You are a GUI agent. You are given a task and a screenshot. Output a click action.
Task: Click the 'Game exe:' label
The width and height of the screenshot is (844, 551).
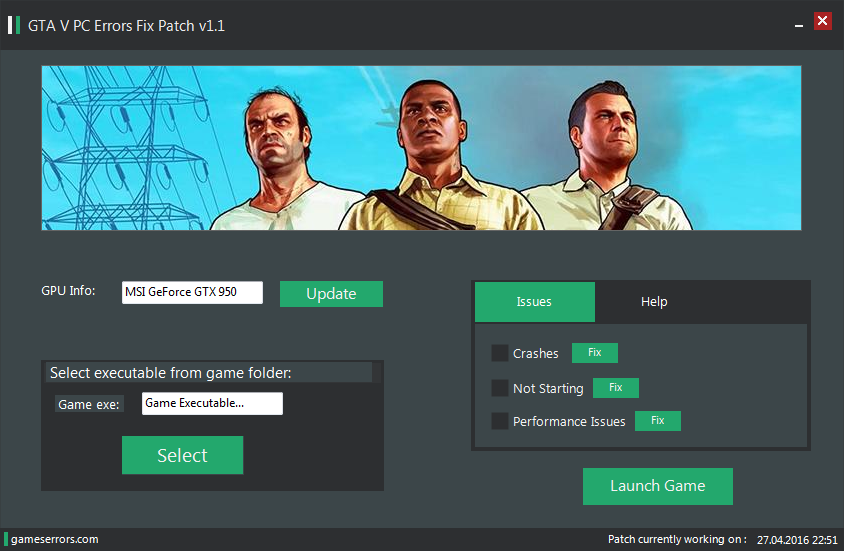point(89,405)
